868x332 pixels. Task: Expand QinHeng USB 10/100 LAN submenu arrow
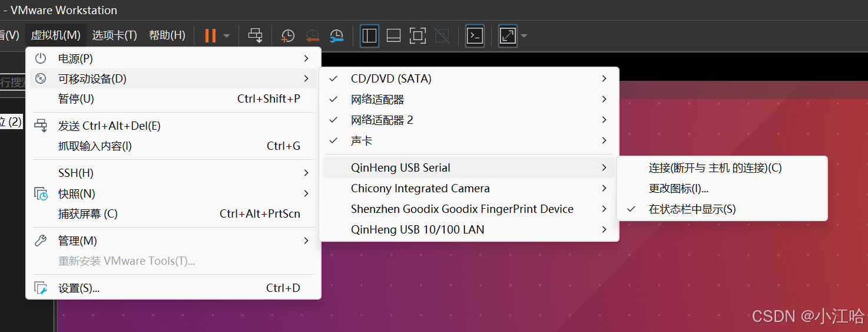coord(604,229)
